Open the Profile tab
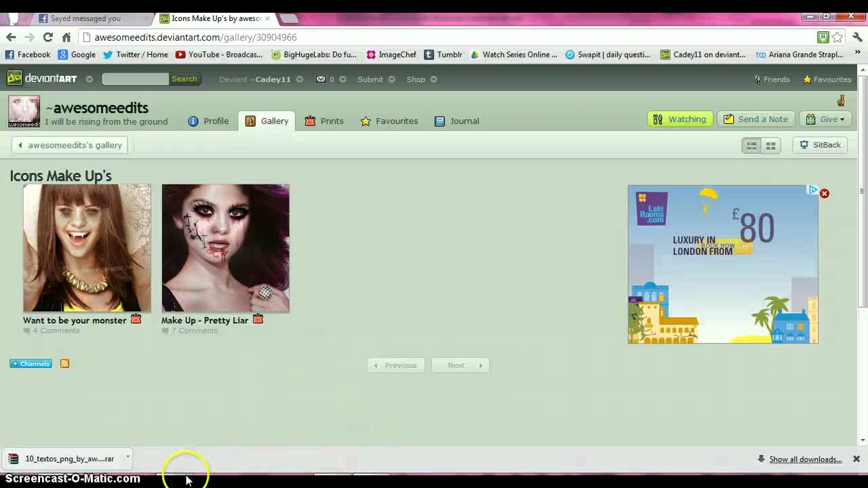868x488 pixels. pos(208,121)
